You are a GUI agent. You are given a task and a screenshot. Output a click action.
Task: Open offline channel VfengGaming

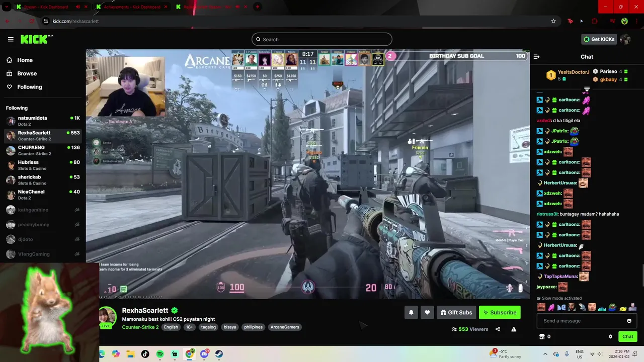43,254
